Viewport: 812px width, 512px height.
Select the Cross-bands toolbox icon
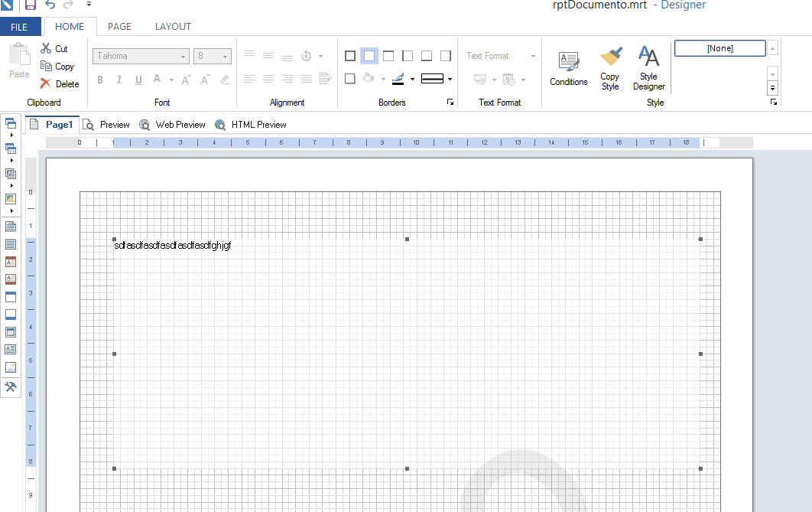tap(11, 148)
